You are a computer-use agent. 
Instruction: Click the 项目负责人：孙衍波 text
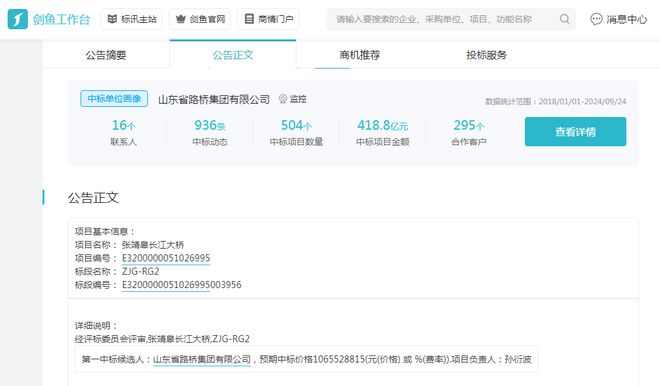point(491,359)
